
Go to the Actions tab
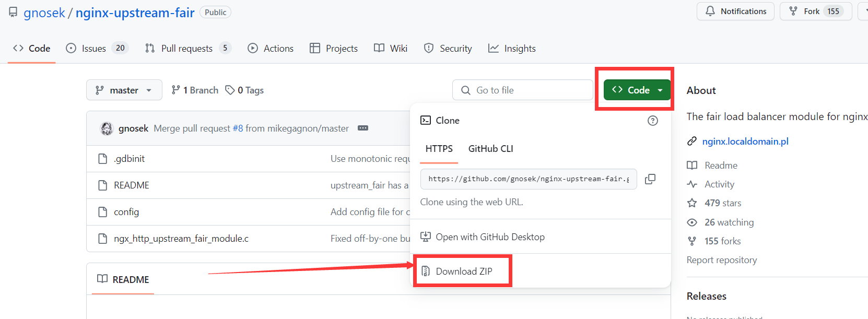(271, 49)
